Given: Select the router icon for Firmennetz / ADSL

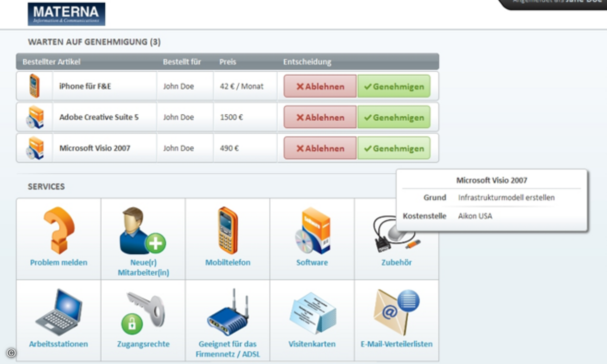Looking at the screenshot, I should pos(228,312).
